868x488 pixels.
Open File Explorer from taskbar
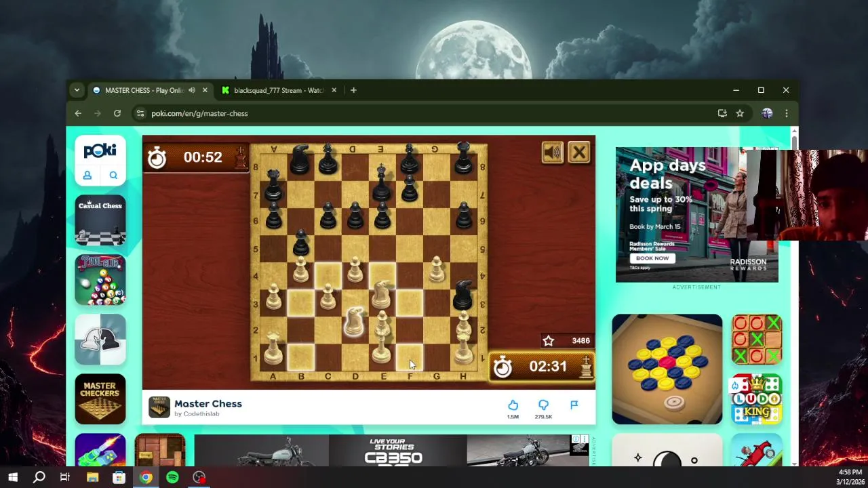pos(92,477)
